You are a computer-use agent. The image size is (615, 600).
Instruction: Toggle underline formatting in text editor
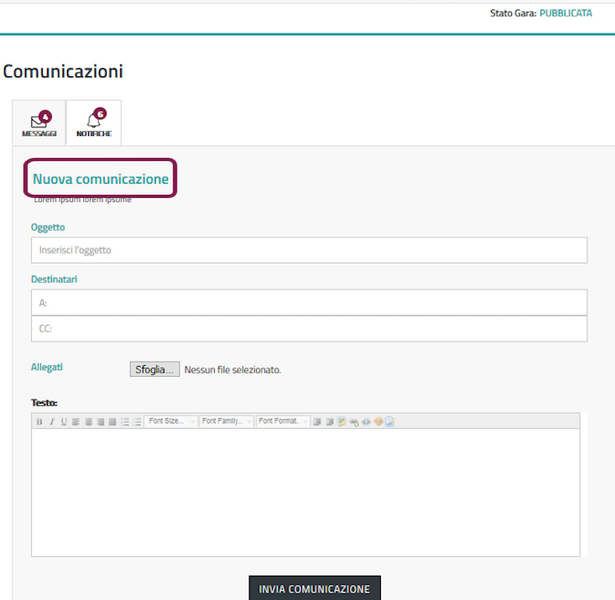[63, 422]
